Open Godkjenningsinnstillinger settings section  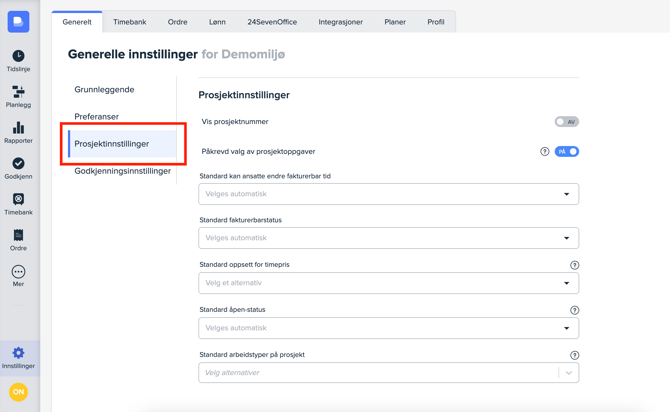[x=122, y=171]
